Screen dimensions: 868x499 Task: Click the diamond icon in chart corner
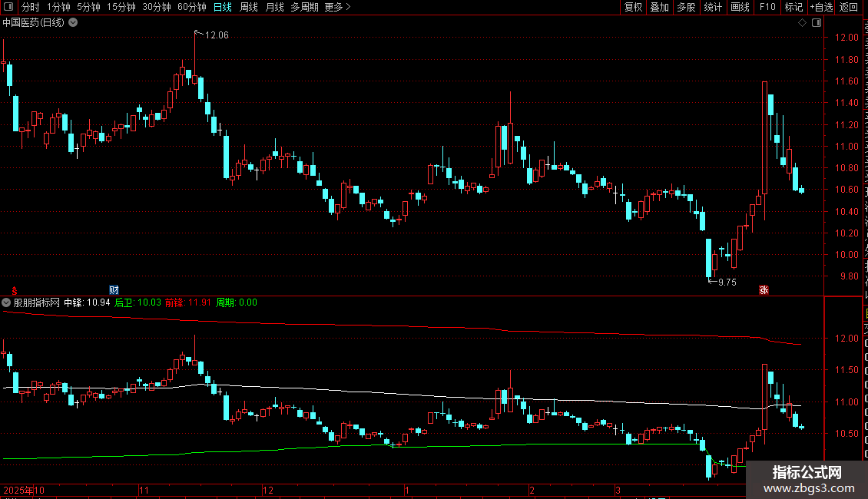click(x=802, y=23)
